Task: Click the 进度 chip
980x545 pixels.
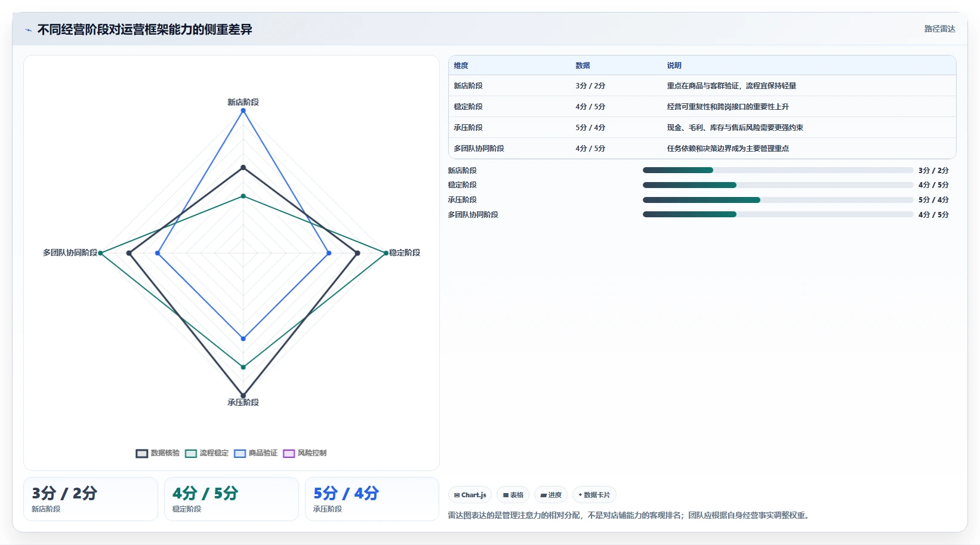Action: click(551, 495)
